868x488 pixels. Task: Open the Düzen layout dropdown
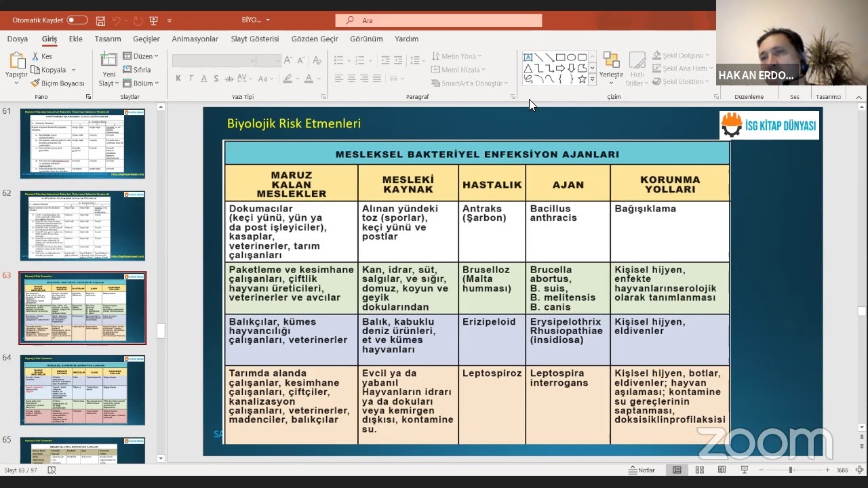pos(141,56)
